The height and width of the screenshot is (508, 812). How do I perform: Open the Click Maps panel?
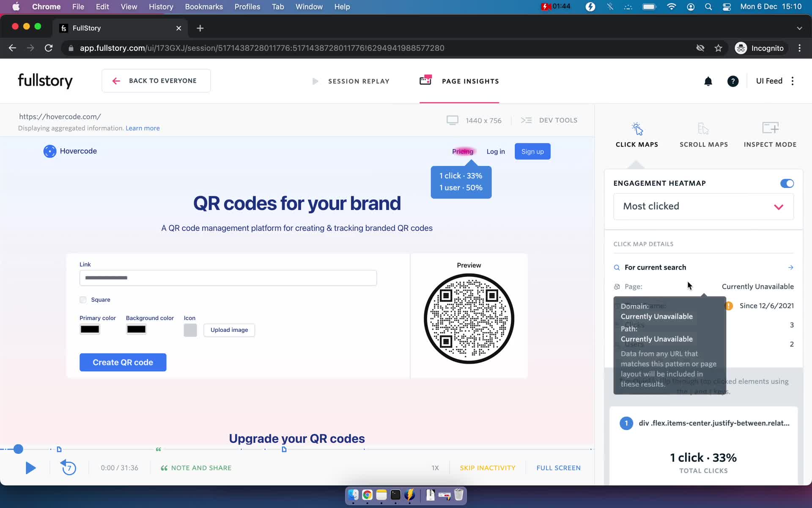(x=636, y=135)
